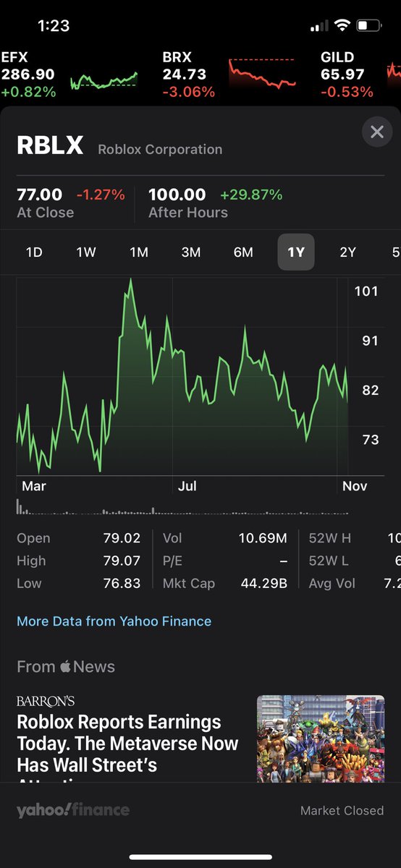The width and height of the screenshot is (401, 868).
Task: Show the 6M chart range
Action: (243, 252)
